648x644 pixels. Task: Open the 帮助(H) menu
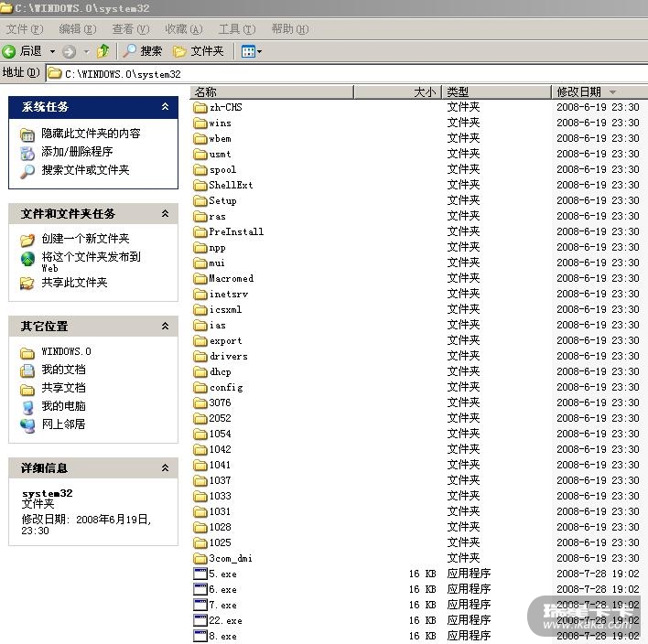pyautogui.click(x=290, y=29)
